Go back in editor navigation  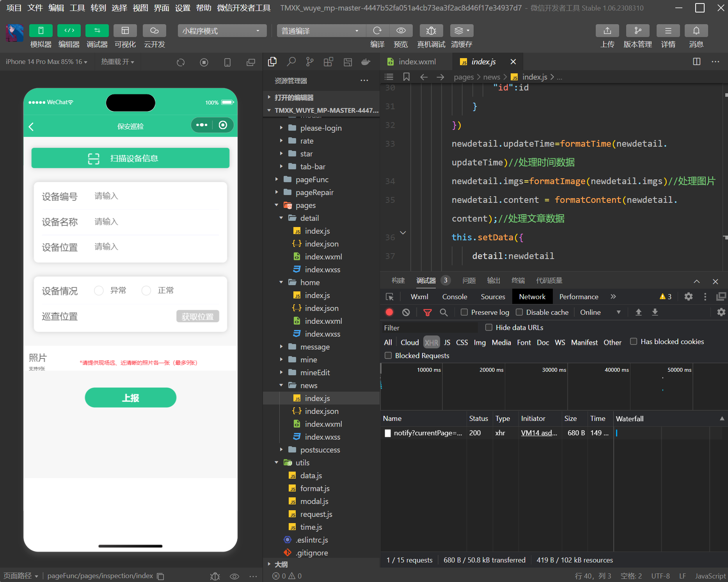click(x=424, y=77)
